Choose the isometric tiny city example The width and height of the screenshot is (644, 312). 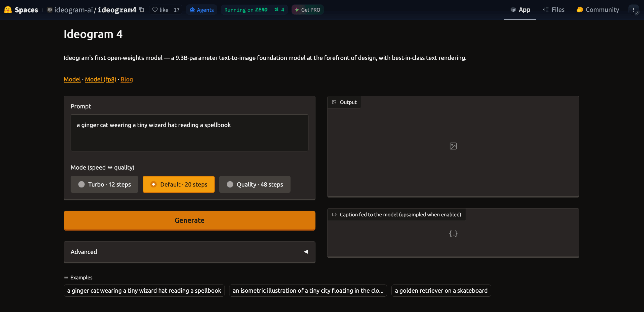308,291
